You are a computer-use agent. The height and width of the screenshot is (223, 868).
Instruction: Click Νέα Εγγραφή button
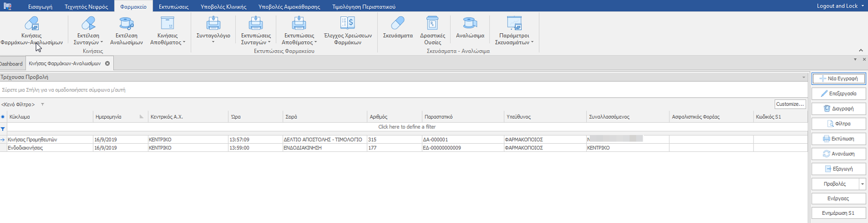838,79
